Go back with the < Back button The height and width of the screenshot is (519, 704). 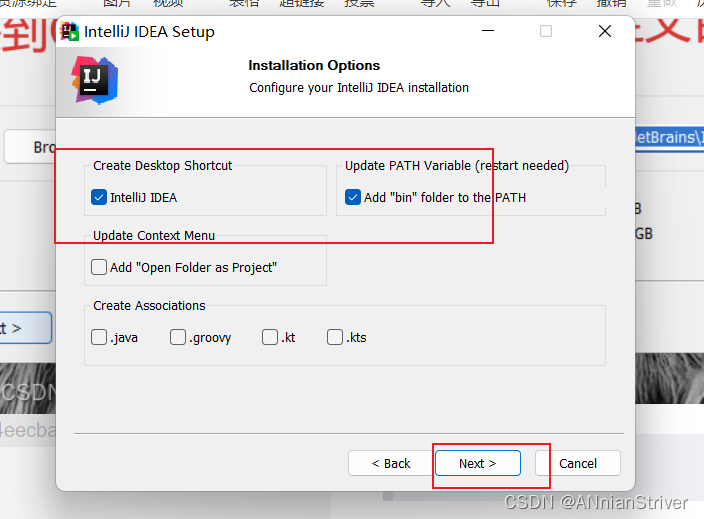point(391,463)
